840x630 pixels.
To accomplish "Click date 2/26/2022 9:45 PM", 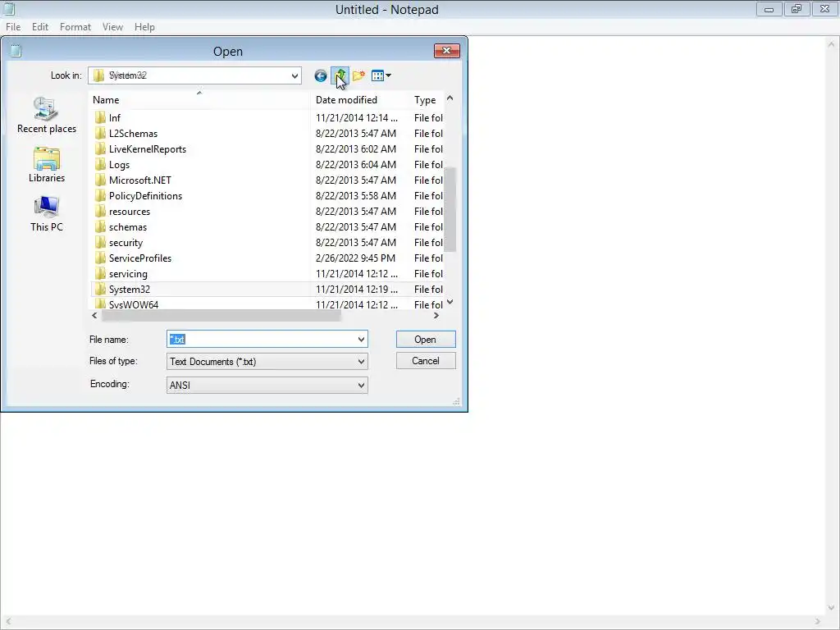I will [x=355, y=258].
